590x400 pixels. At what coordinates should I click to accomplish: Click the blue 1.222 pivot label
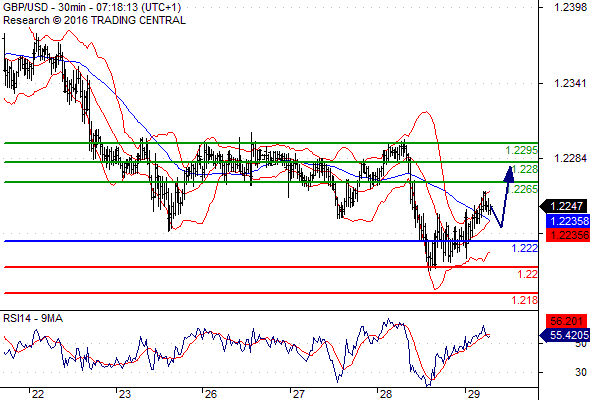pyautogui.click(x=525, y=248)
